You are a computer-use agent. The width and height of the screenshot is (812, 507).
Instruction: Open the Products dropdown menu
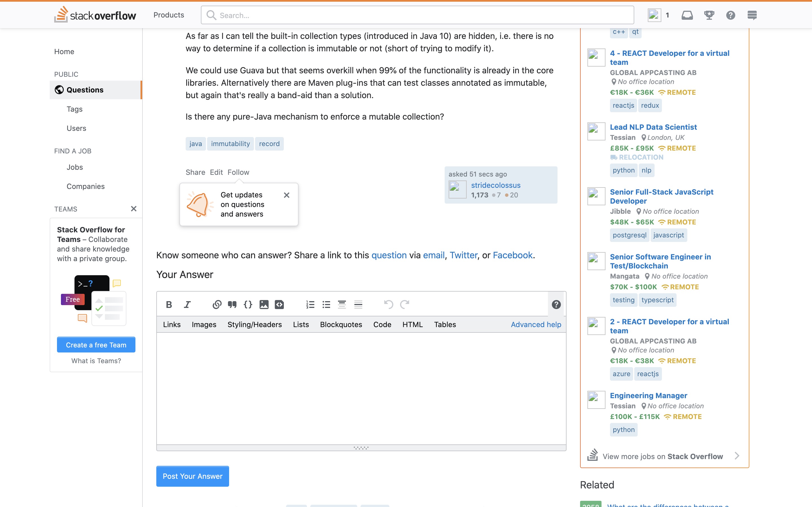[x=169, y=15]
